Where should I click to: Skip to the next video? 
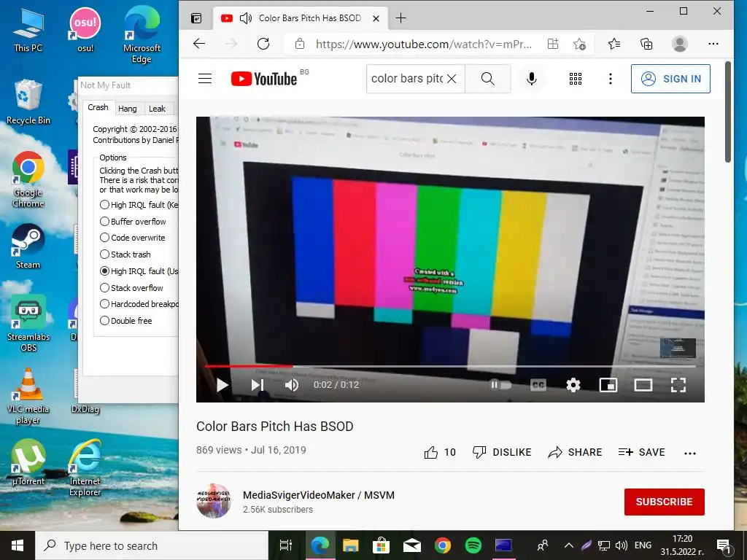[258, 385]
